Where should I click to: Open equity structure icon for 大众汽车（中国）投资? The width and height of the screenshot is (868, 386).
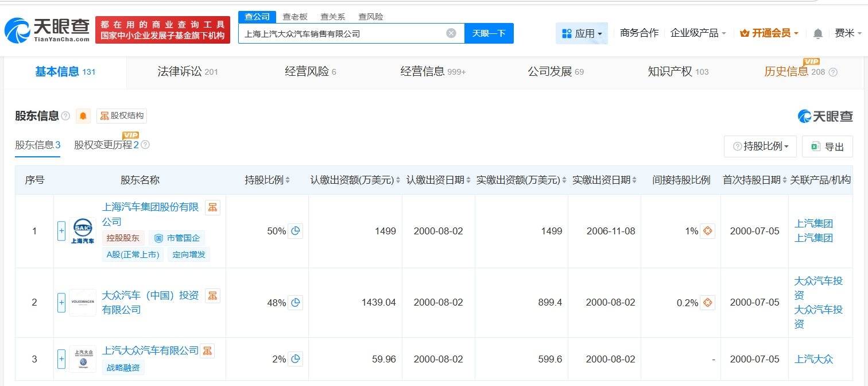click(x=213, y=296)
